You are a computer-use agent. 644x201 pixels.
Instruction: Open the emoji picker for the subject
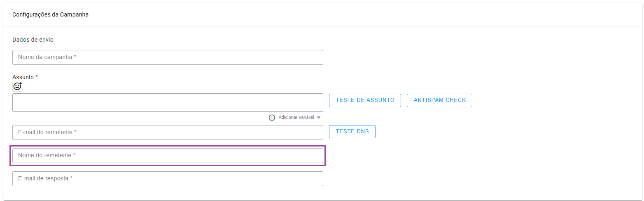17,86
